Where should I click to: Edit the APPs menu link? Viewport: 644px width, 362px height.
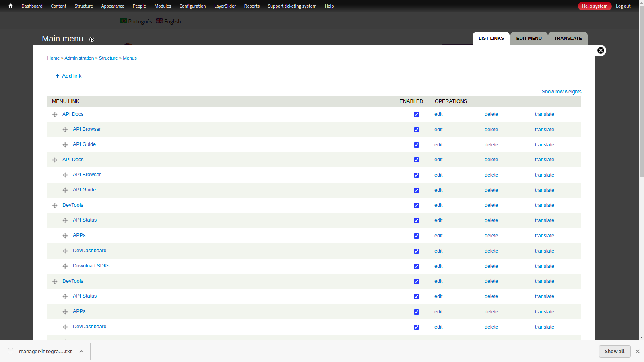click(438, 236)
